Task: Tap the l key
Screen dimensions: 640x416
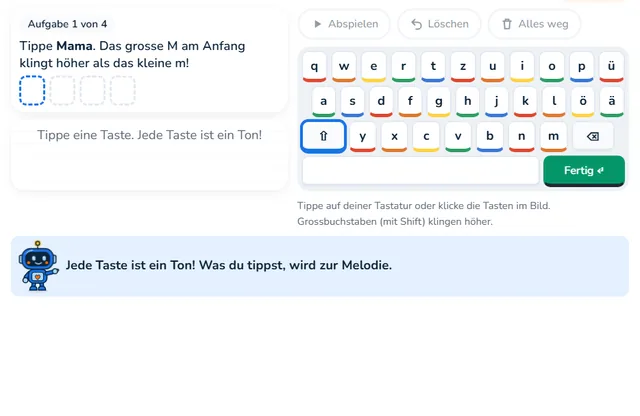Action: (554, 101)
